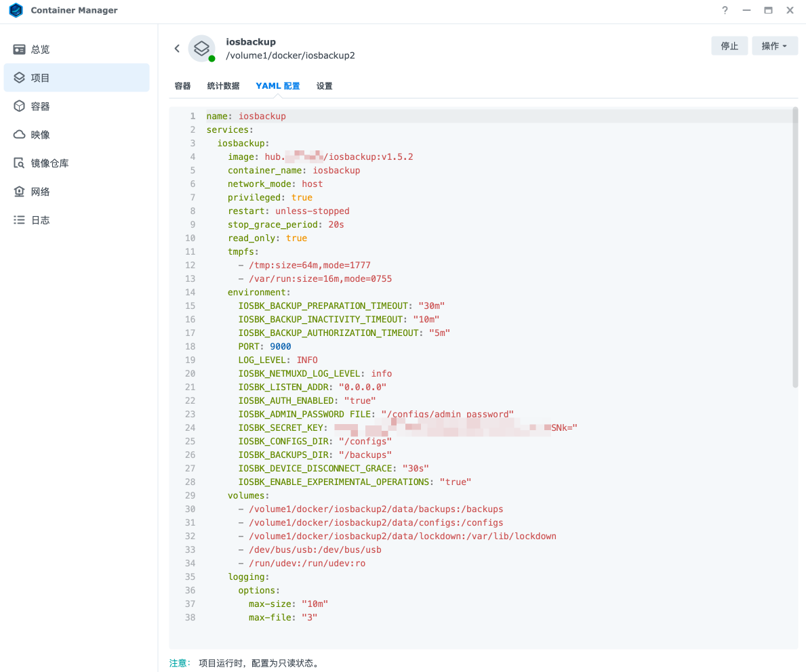Click the 'image: hub.' line
The width and height of the screenshot is (806, 672).
click(320, 156)
